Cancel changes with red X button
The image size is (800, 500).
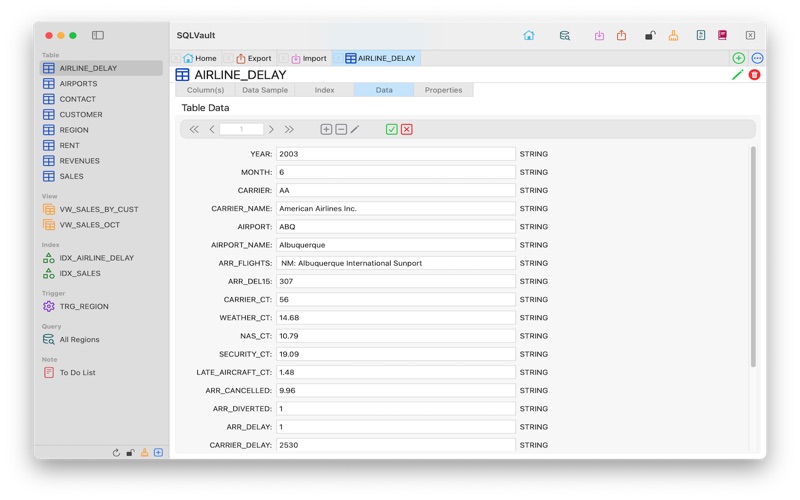click(407, 130)
